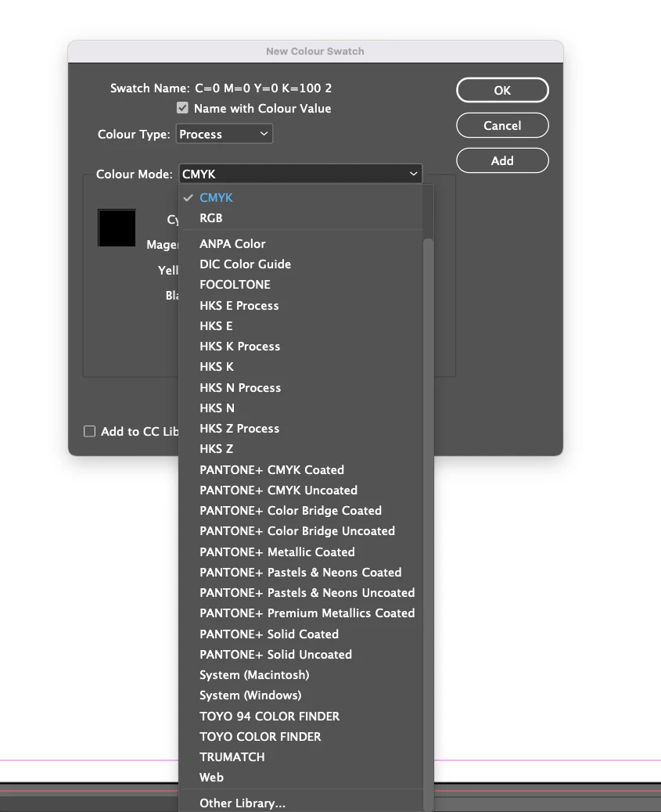Toggle Name with Colour Value checkbox

click(182, 108)
